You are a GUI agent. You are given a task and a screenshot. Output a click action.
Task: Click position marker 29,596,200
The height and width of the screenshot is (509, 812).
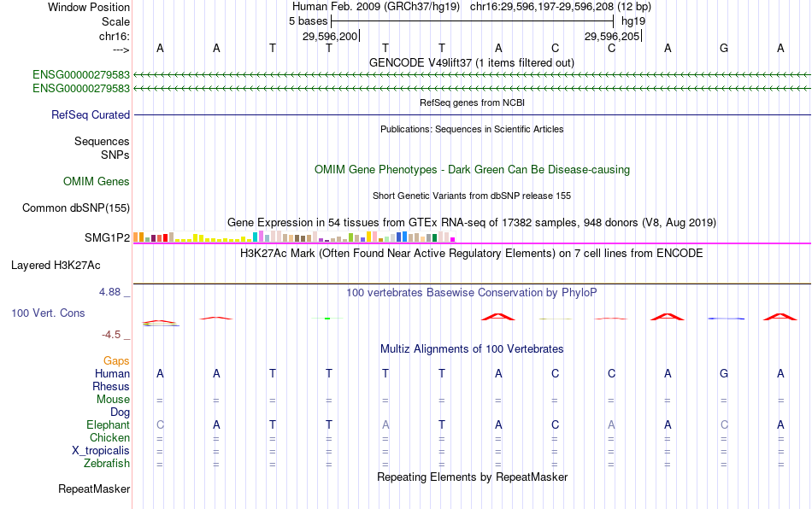(330, 36)
